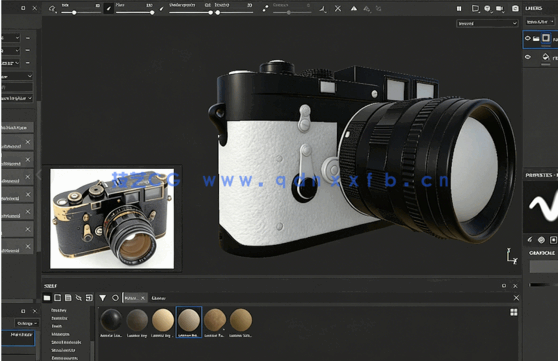Click the circle icon next to Shelf filter funnel
The width and height of the screenshot is (558, 361).
coord(115,298)
